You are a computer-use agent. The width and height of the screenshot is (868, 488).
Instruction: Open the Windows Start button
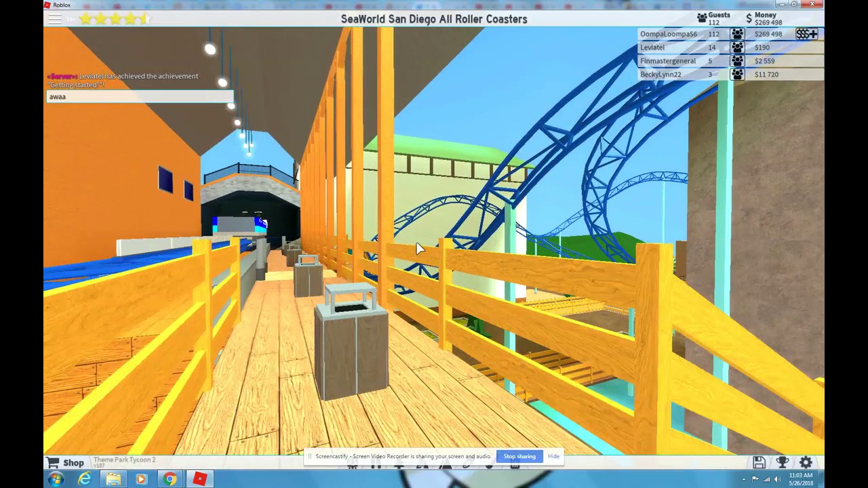coord(56,479)
